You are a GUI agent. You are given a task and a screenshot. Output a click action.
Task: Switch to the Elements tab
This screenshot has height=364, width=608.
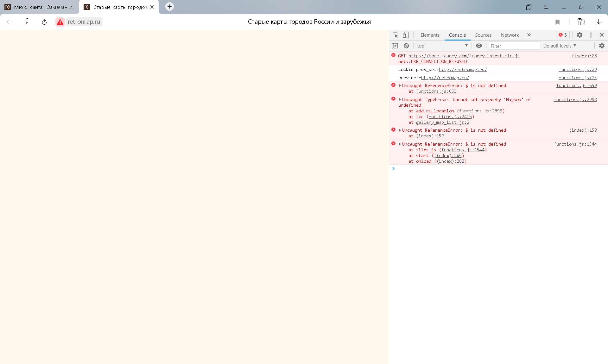coord(430,35)
